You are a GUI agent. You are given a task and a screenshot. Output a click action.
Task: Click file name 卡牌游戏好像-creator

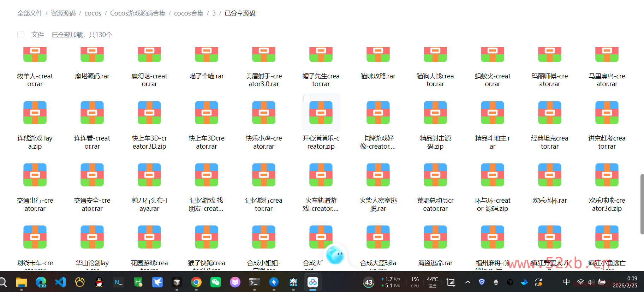[378, 142]
